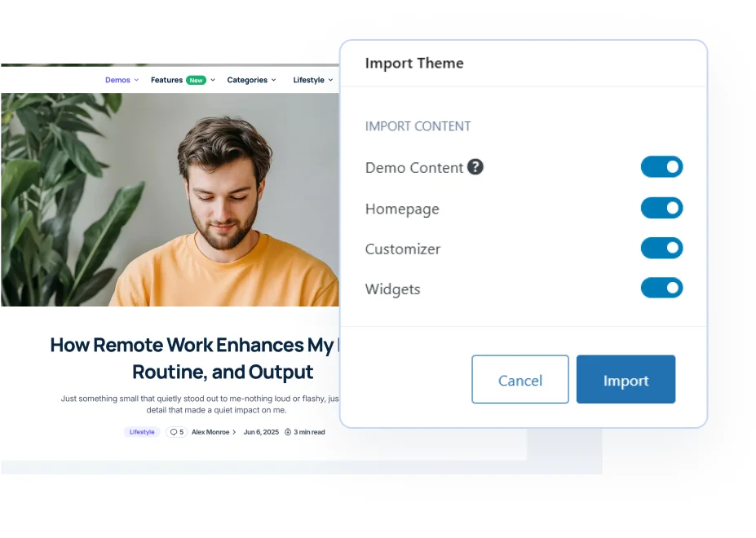
Task: Select the Features menu item
Action: coord(166,80)
